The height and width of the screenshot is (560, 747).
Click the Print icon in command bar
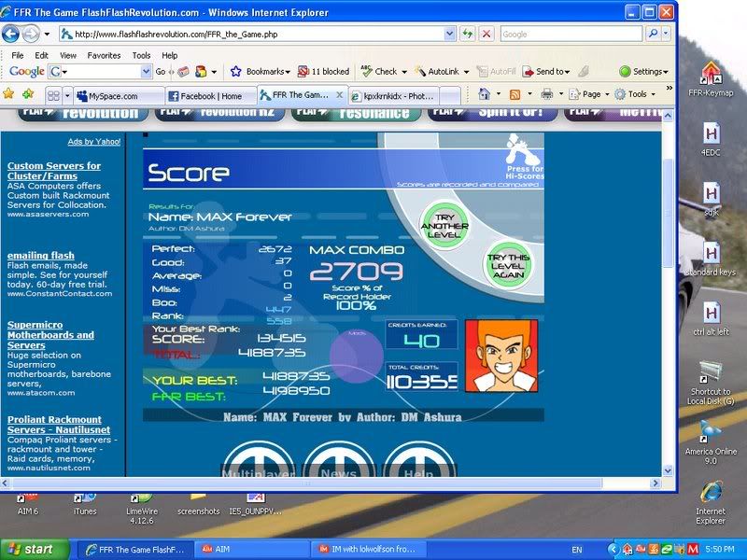(547, 94)
